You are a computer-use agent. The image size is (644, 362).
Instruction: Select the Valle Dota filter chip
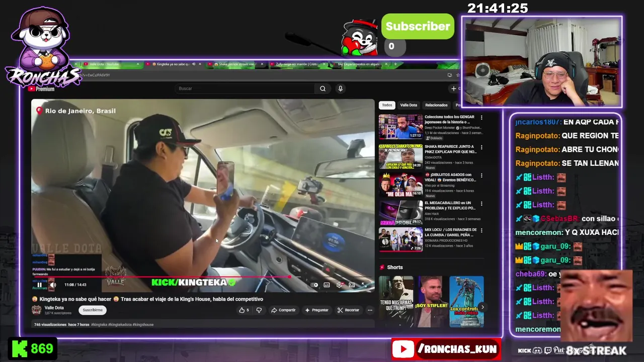click(x=409, y=105)
